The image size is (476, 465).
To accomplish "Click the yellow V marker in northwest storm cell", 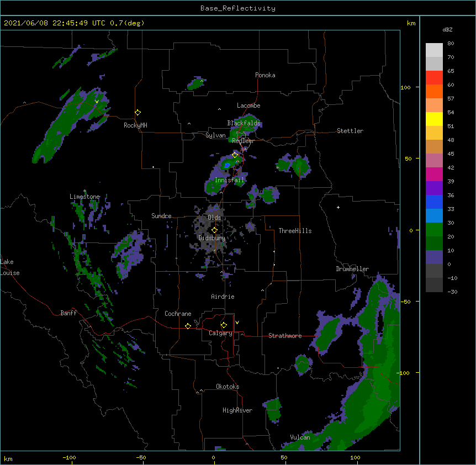I will click(x=97, y=102).
